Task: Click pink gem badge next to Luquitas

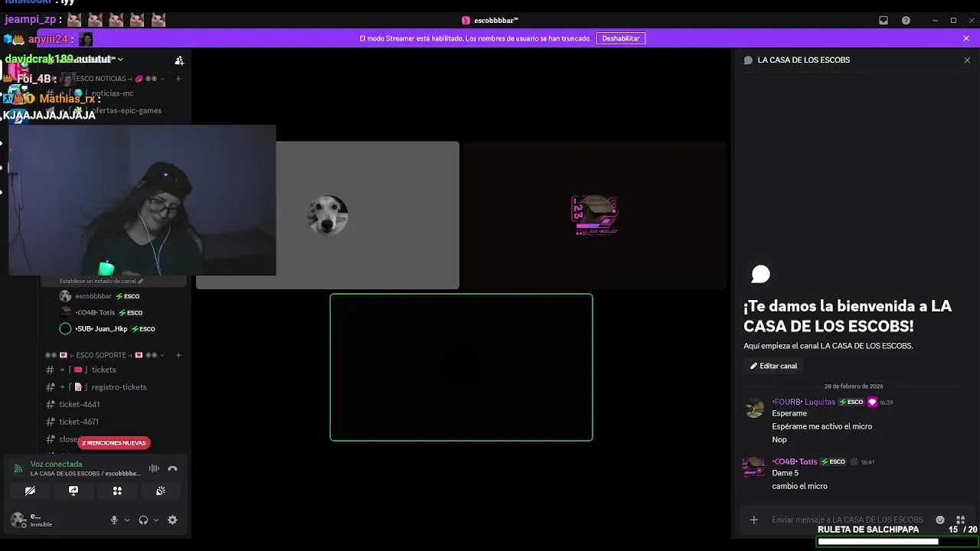Action: pos(871,402)
